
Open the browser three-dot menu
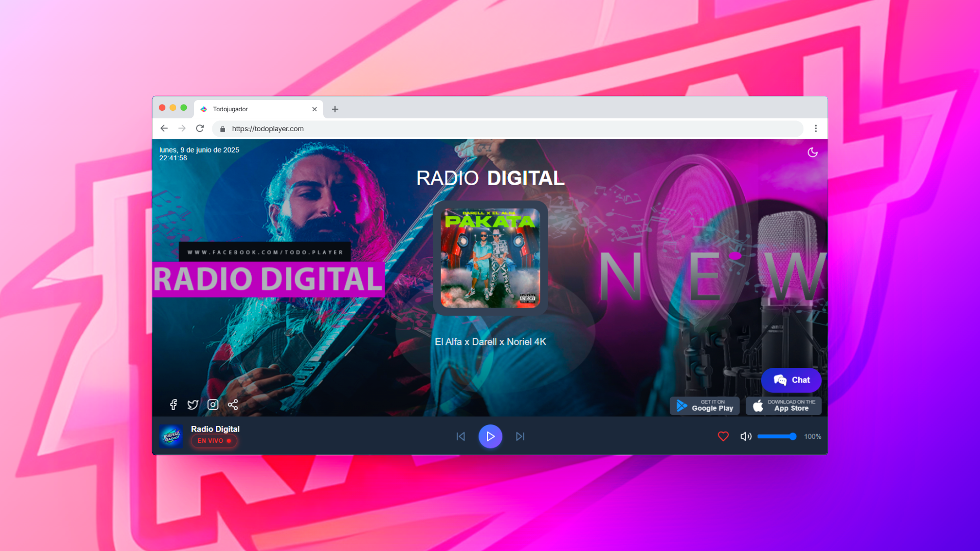point(816,129)
